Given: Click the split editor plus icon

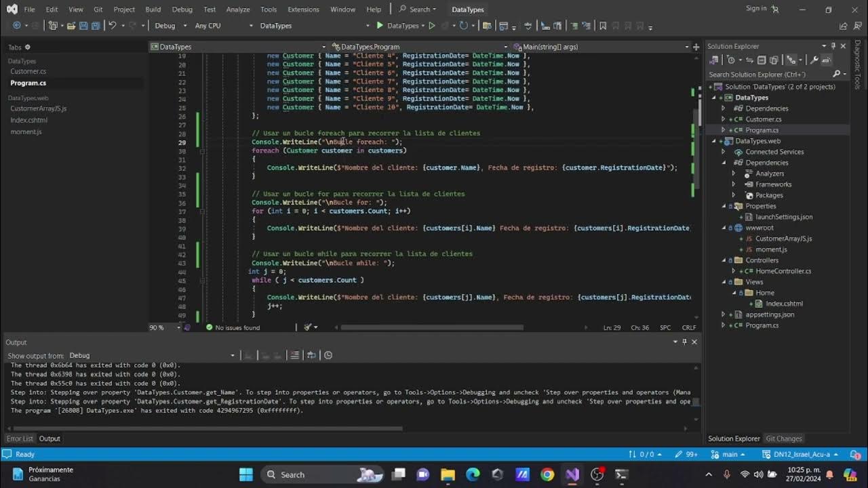Looking at the screenshot, I should (696, 47).
